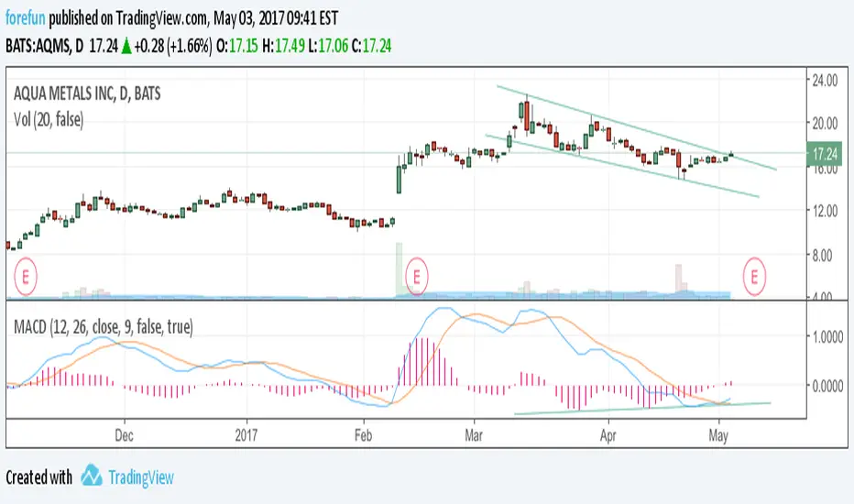
Task: Click the highest March candlestick near 22
Action: click(x=527, y=115)
